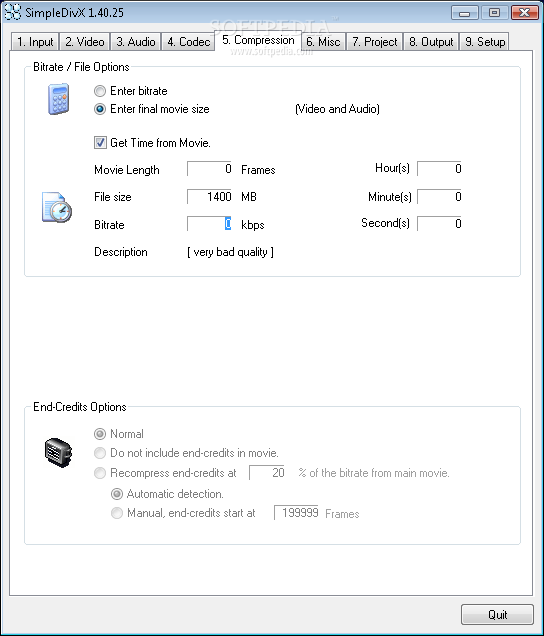Go to the 8. Output tab
The image size is (544, 636).
pos(431,42)
